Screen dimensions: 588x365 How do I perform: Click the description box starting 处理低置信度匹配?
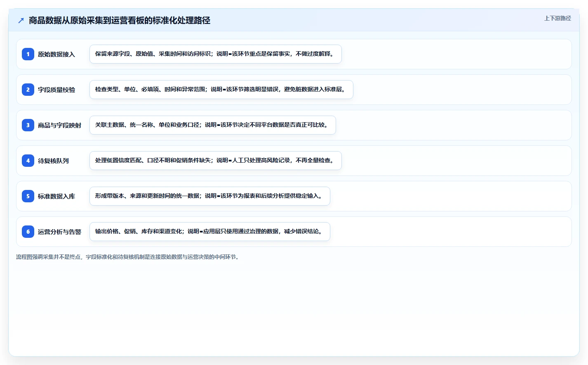216,161
